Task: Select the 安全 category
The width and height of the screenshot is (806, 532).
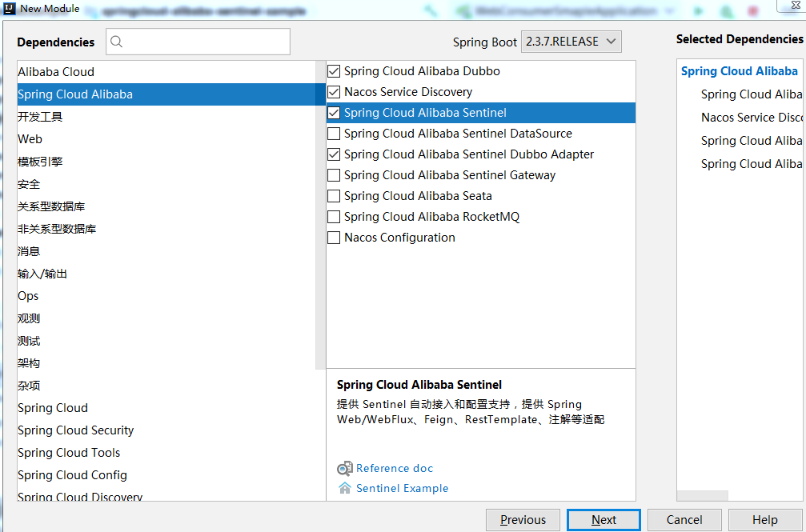Action: [x=166, y=184]
